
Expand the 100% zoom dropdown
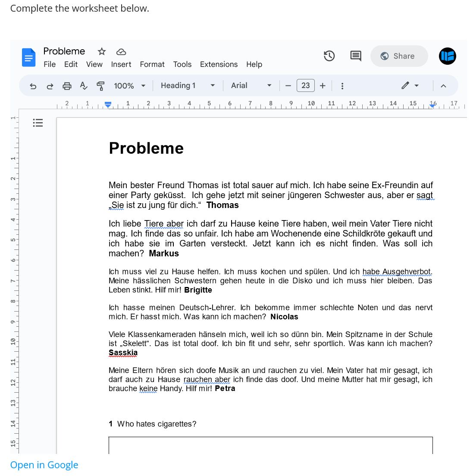(130, 86)
